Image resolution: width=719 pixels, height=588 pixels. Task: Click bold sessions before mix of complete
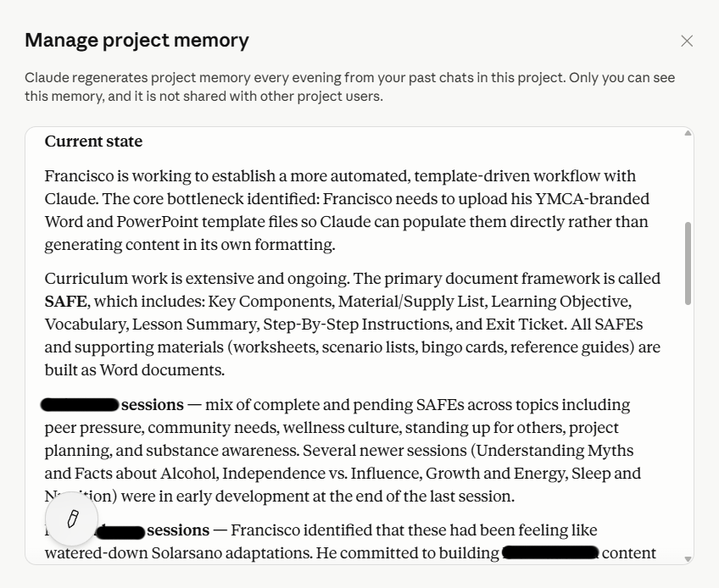coord(153,405)
